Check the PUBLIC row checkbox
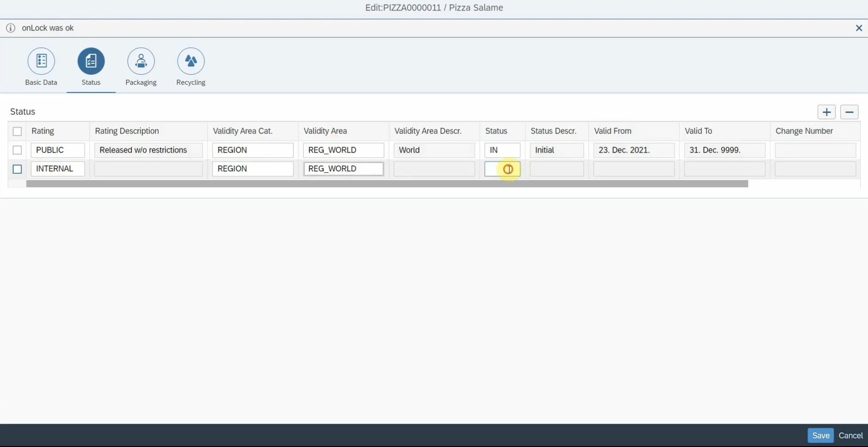Image resolution: width=868 pixels, height=447 pixels. pos(17,150)
